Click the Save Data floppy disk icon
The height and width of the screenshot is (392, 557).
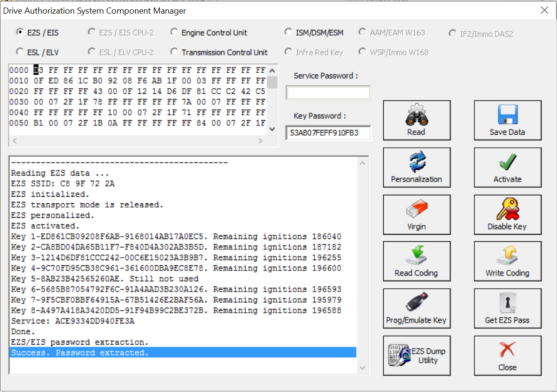(507, 115)
